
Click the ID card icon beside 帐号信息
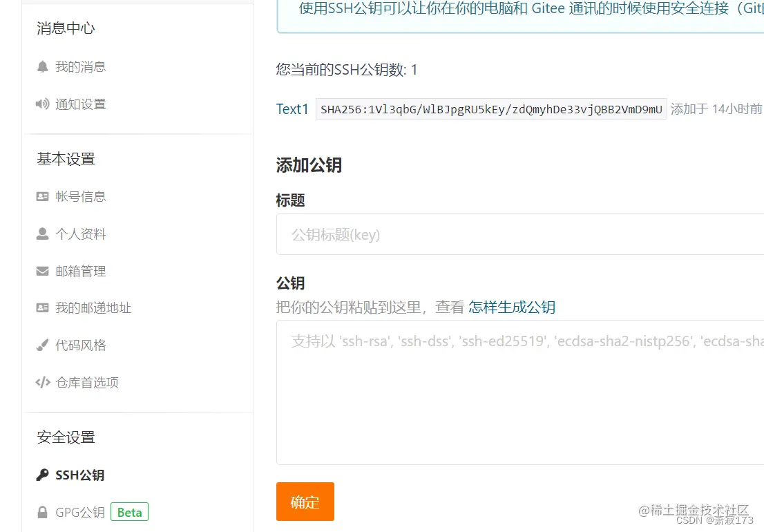42,196
